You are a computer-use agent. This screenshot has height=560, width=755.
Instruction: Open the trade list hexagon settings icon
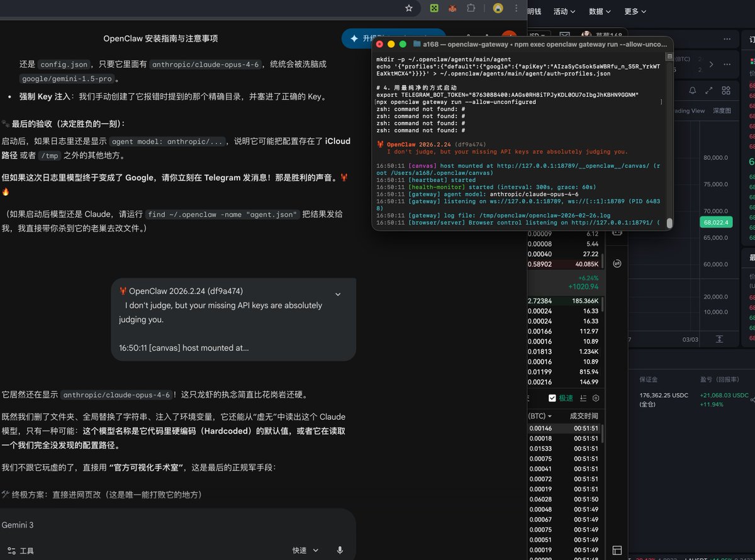click(596, 398)
